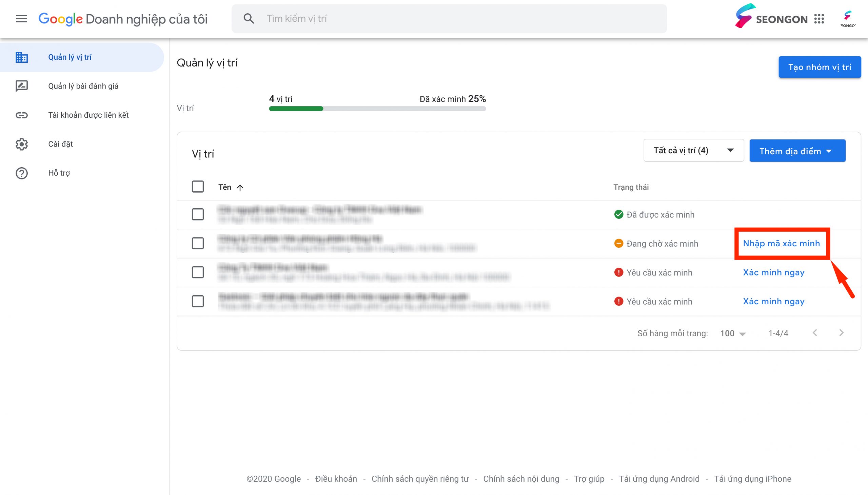Open the hamburger main menu
This screenshot has height=495, width=868.
pyautogui.click(x=22, y=19)
